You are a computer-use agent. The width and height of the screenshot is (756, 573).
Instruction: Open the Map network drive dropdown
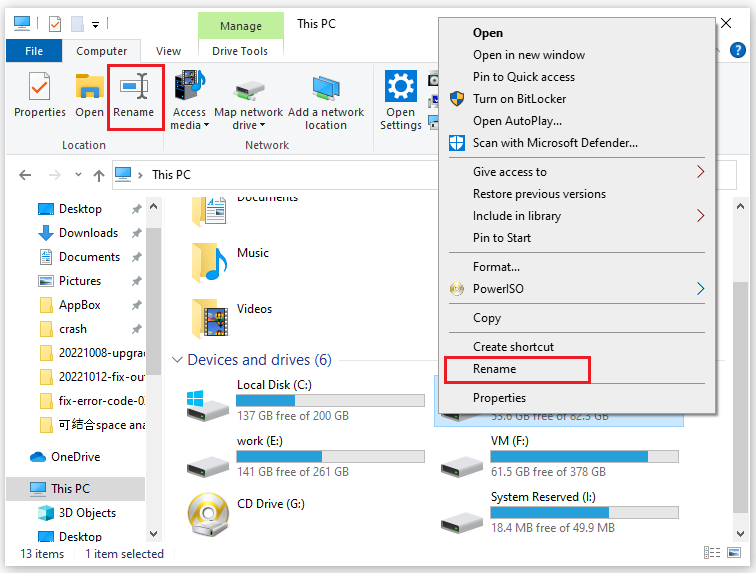(x=248, y=100)
